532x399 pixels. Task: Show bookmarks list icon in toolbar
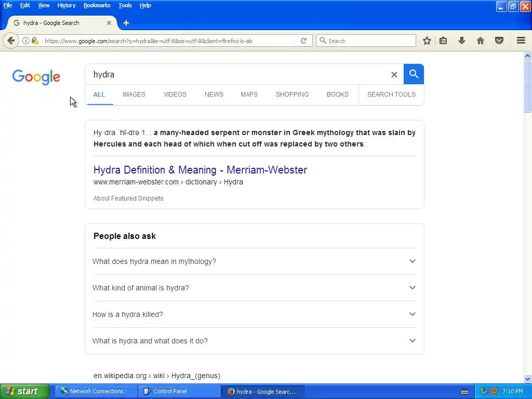pos(443,41)
